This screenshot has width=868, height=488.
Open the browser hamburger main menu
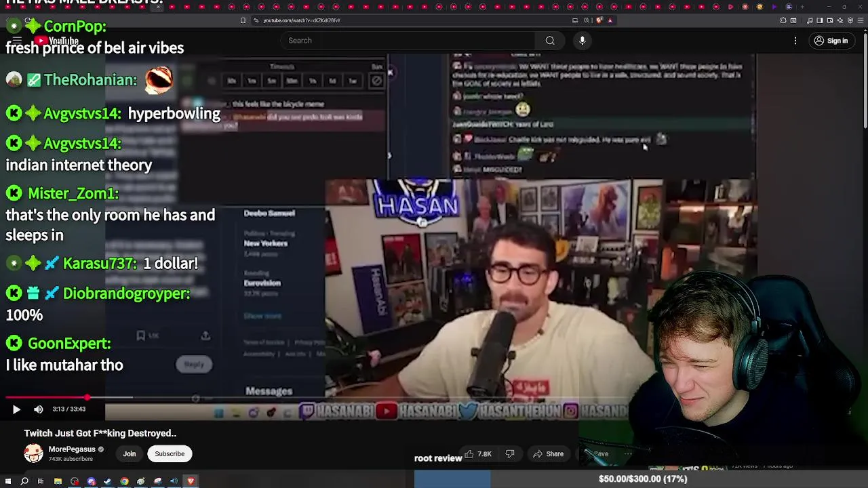pyautogui.click(x=861, y=20)
